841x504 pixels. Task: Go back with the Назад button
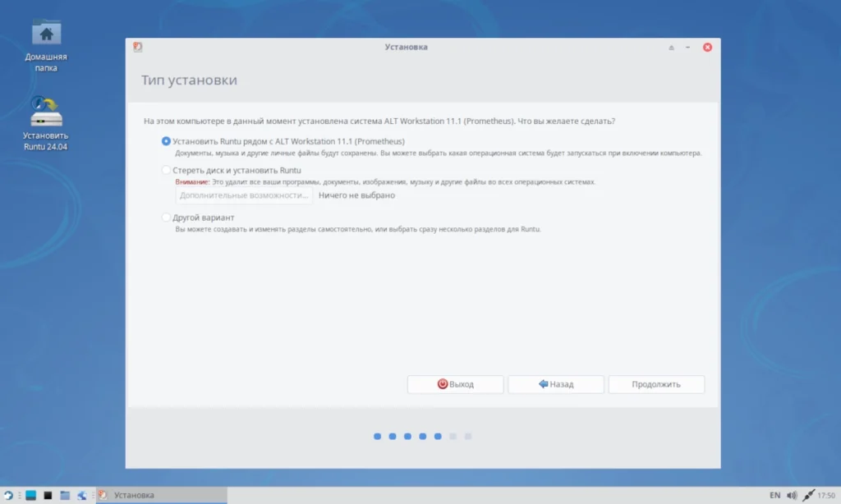[556, 384]
